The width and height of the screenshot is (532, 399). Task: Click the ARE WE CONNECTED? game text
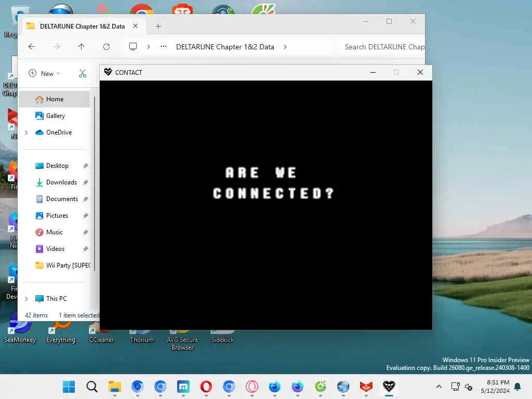coord(273,182)
